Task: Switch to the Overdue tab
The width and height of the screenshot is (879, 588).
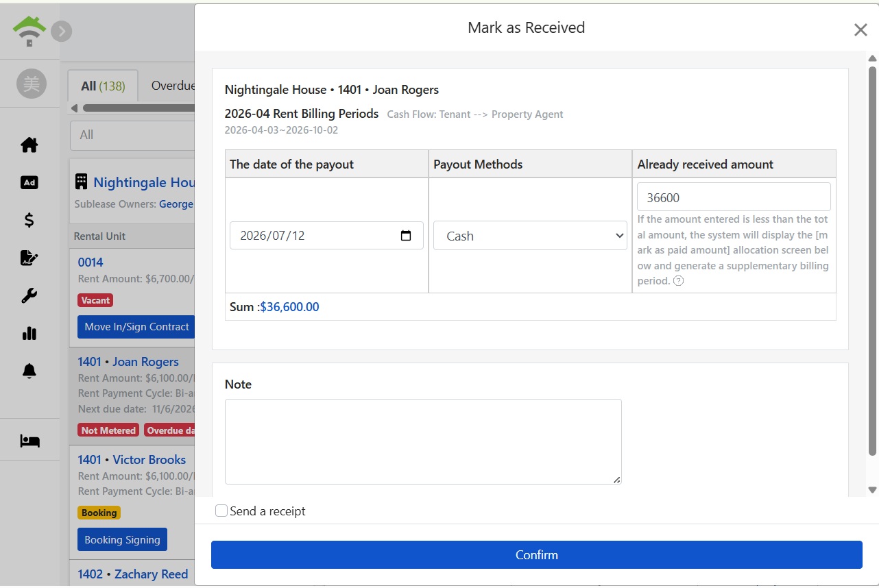Action: 173,86
